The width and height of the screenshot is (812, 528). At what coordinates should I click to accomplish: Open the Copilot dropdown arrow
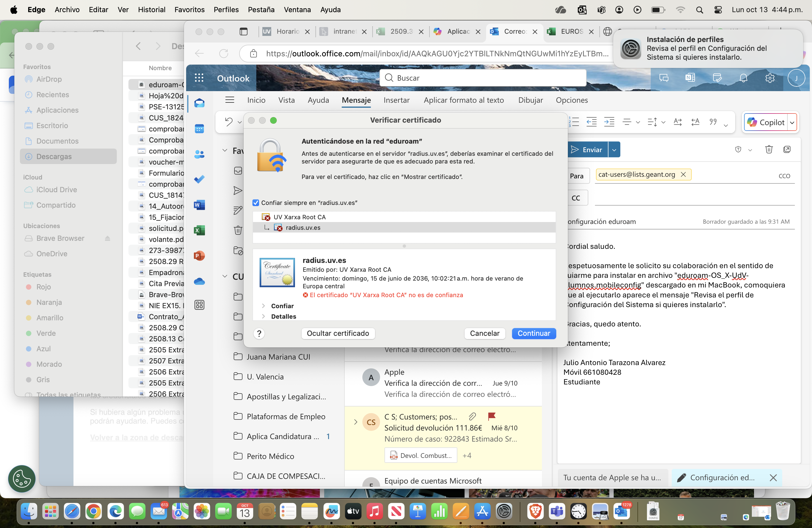click(x=792, y=122)
